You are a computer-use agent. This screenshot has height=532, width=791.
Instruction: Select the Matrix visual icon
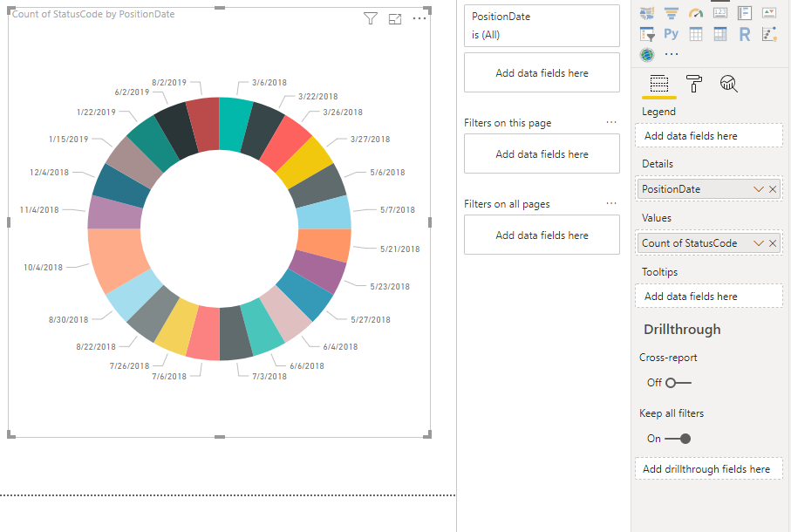(719, 34)
